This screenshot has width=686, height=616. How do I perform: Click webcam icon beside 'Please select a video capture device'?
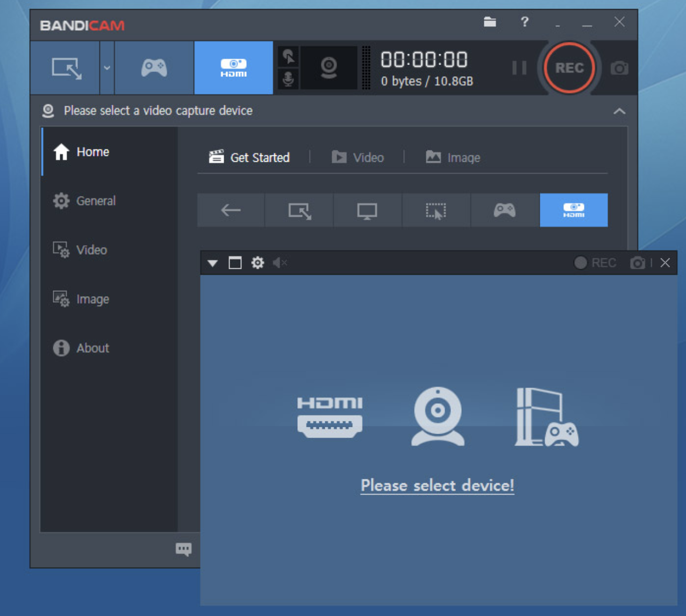48,111
